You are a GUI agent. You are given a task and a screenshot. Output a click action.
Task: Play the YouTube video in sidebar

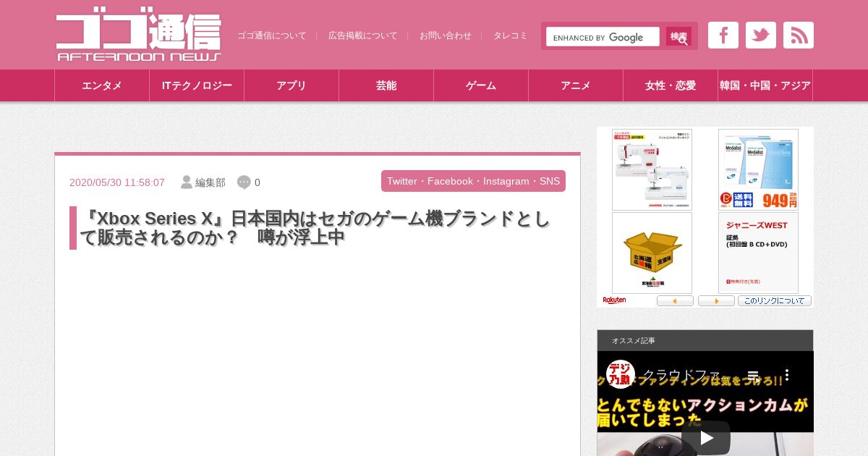(x=705, y=437)
